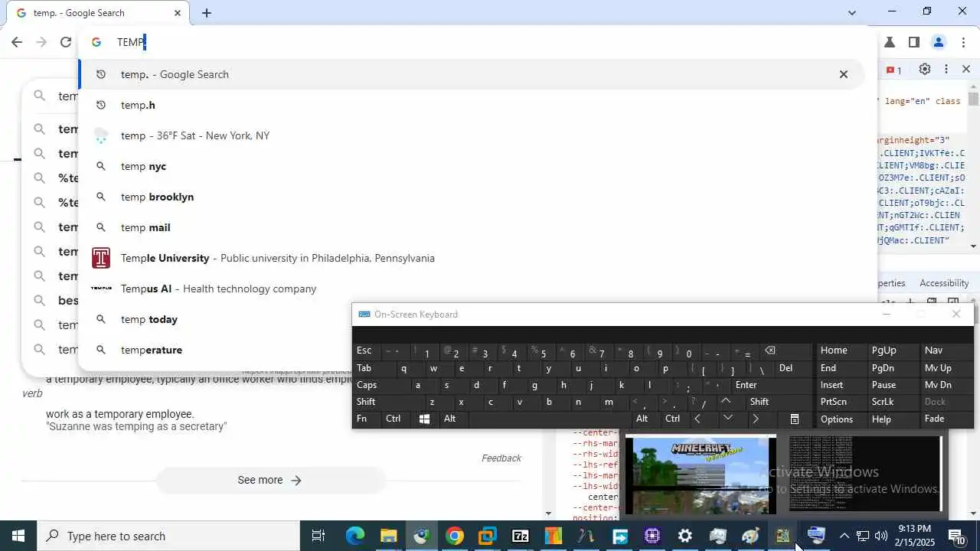This screenshot has width=980, height=551.
Task: Open the Windows Start menu
Action: [18, 536]
